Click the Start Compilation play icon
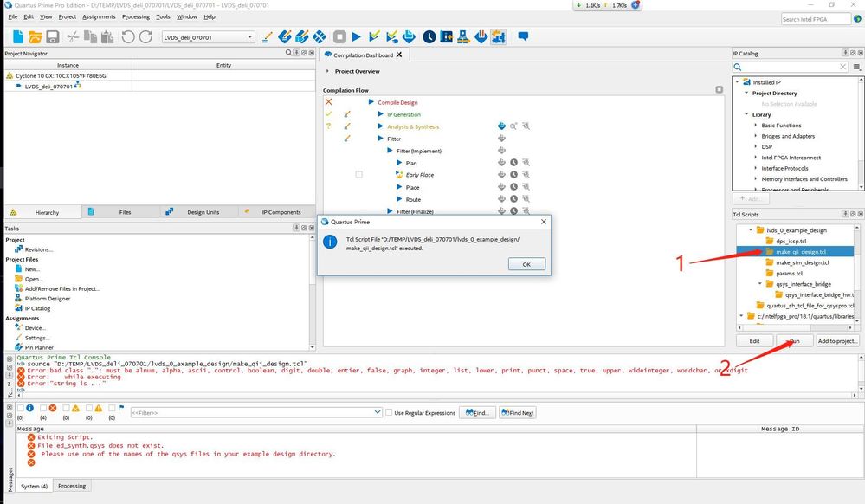 point(356,37)
